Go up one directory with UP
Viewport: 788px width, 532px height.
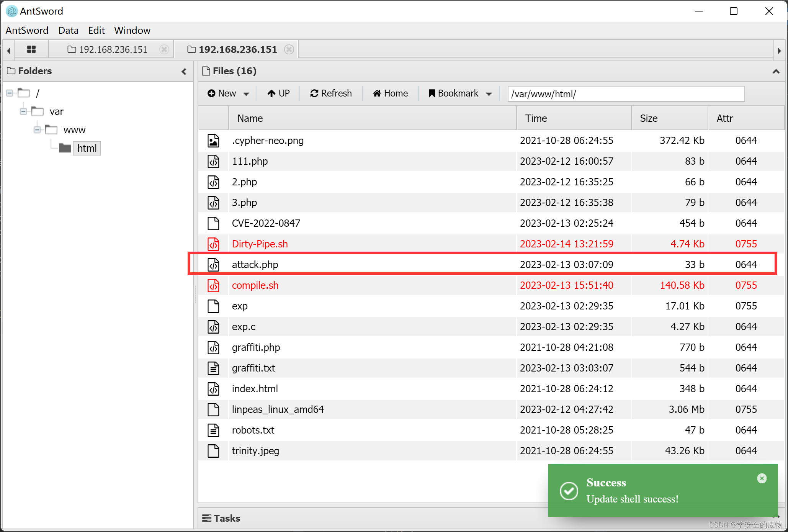pyautogui.click(x=278, y=93)
